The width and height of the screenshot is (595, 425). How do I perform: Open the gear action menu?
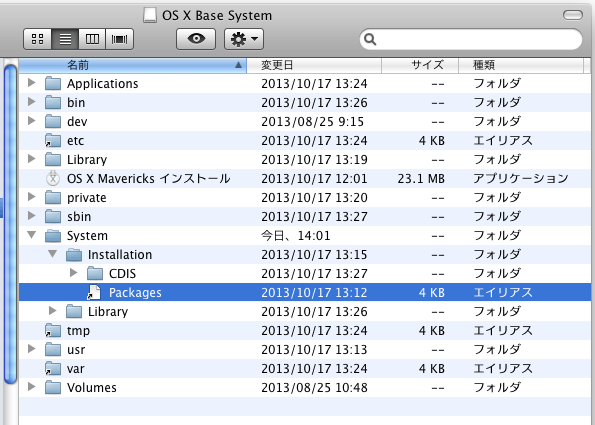click(x=244, y=39)
